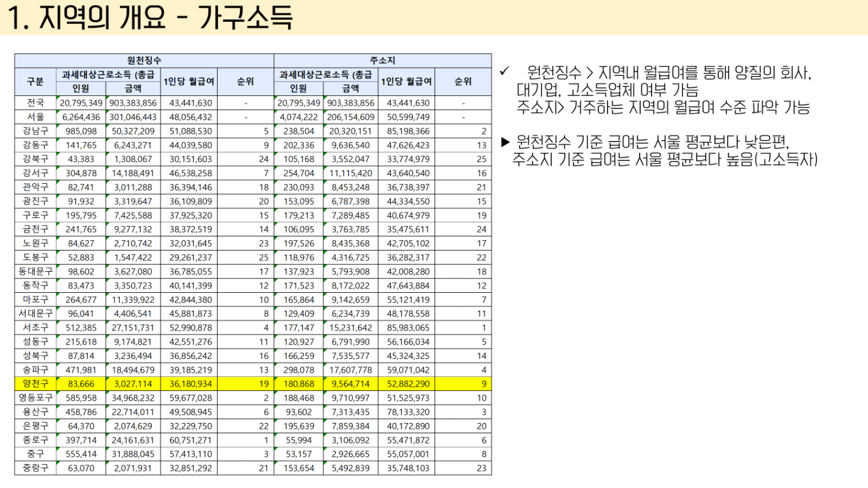The height and width of the screenshot is (488, 868).
Task: Click the 주소지 group header cell
Action: click(x=382, y=61)
